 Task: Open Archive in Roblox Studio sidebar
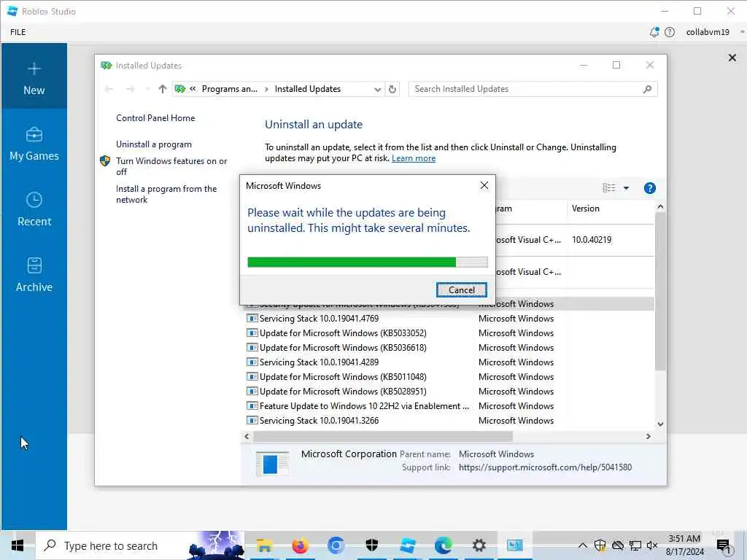click(34, 275)
